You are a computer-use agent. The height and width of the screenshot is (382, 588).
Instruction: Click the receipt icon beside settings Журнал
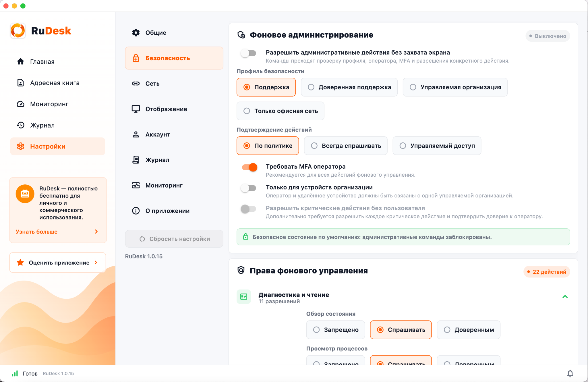coord(136,160)
